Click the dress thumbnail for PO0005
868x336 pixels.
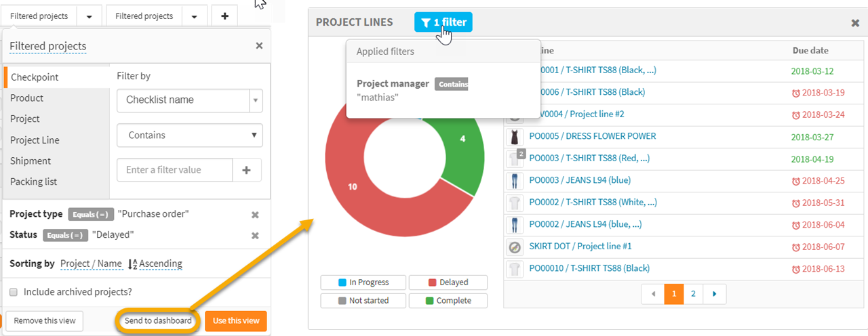pyautogui.click(x=515, y=136)
